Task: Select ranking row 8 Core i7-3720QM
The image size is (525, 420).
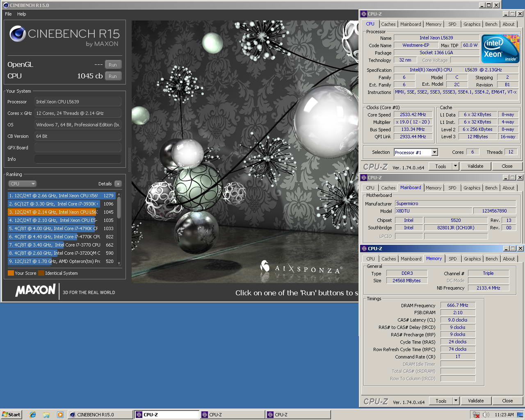Action: 62,253
